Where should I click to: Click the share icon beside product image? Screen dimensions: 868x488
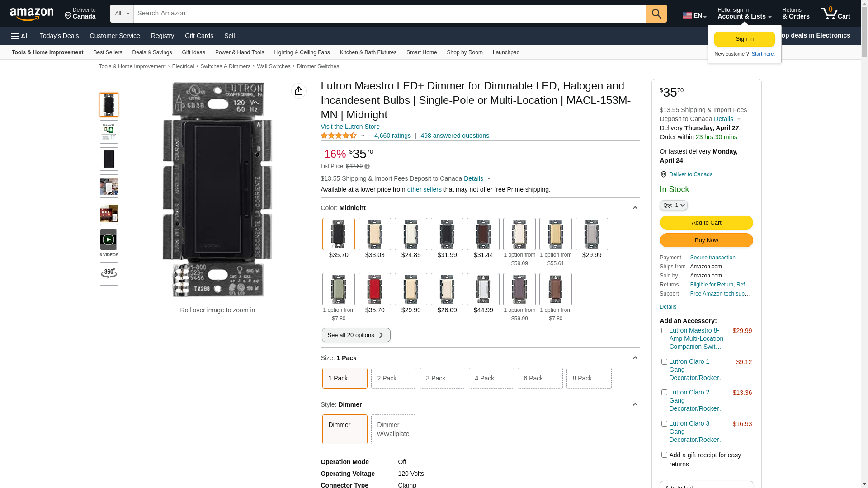[x=298, y=91]
